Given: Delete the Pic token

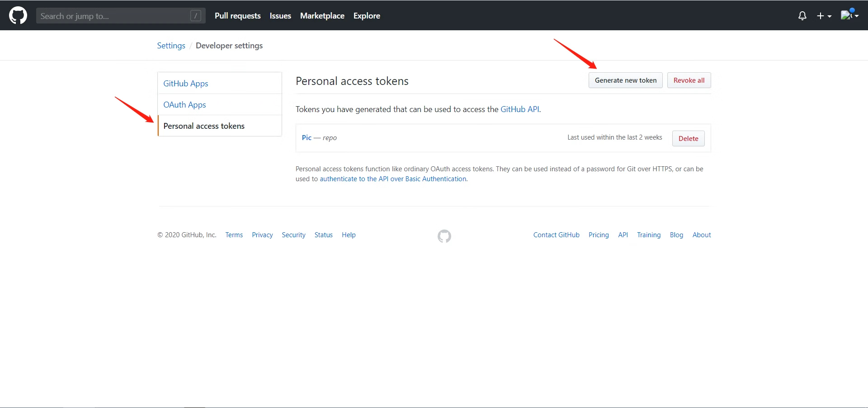Looking at the screenshot, I should click(688, 138).
